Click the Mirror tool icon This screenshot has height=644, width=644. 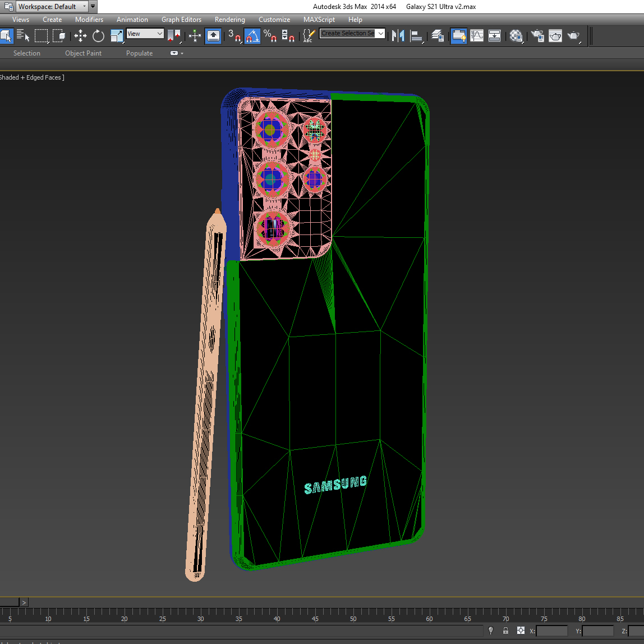(x=398, y=36)
